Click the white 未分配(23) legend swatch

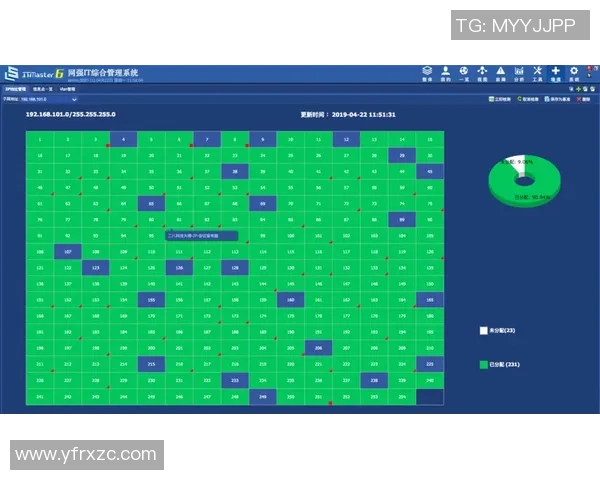tap(483, 329)
